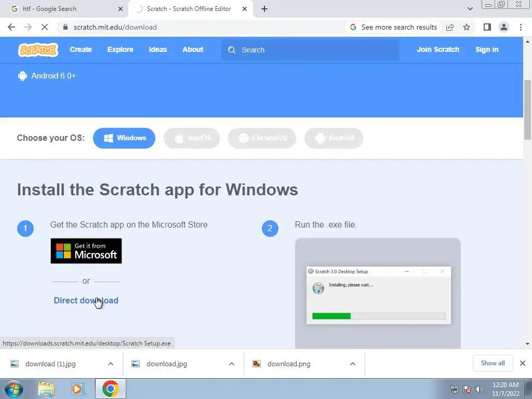Switch to the Scratch Offline Editor tab

[x=190, y=9]
